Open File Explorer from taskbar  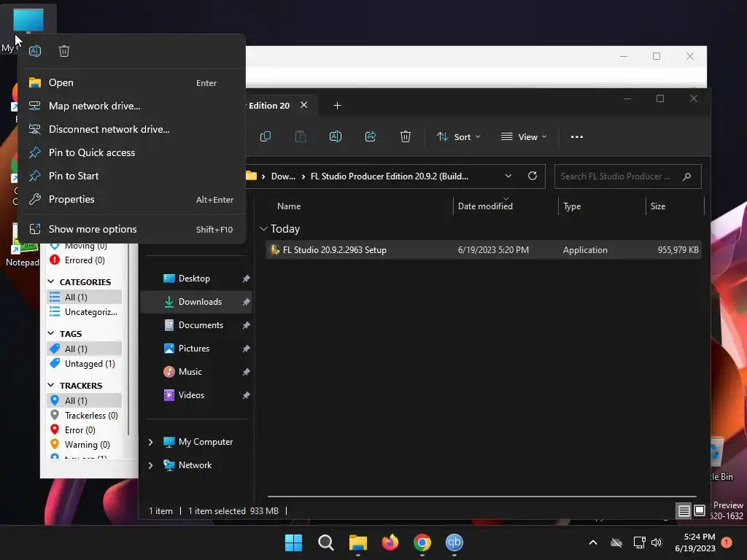pos(357,542)
